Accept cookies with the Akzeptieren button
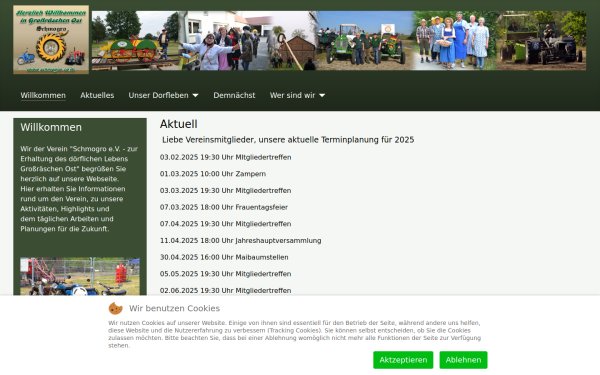This screenshot has height=375, width=600. pyautogui.click(x=403, y=360)
